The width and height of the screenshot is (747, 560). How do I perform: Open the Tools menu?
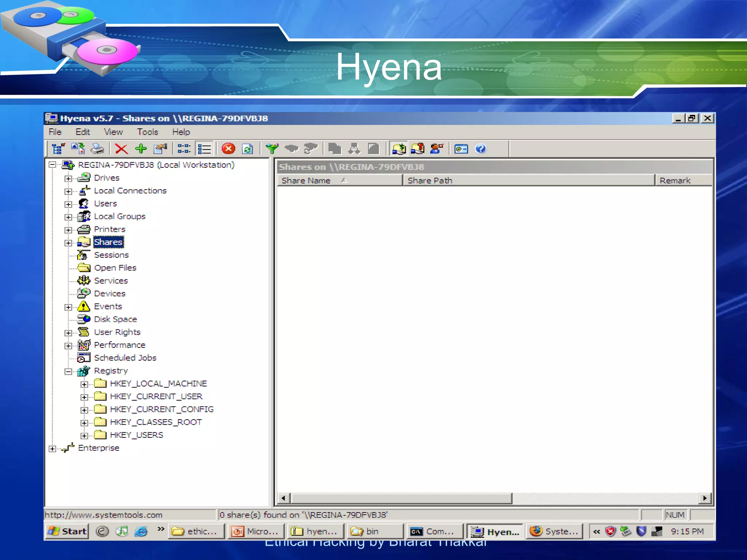pos(147,132)
